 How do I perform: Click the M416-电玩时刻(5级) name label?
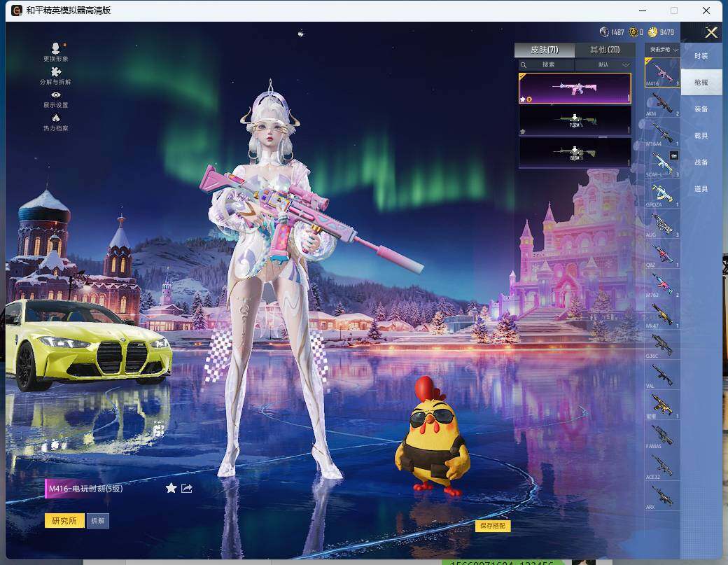(x=86, y=489)
